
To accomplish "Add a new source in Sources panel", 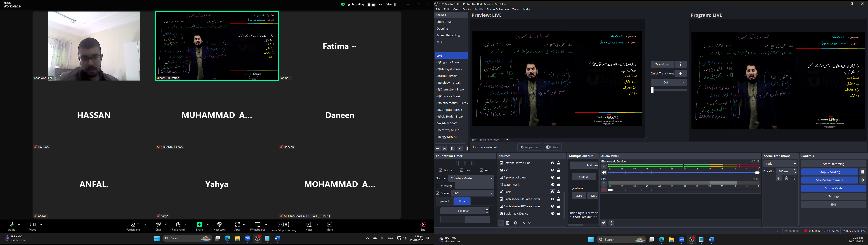I will pyautogui.click(x=501, y=223).
